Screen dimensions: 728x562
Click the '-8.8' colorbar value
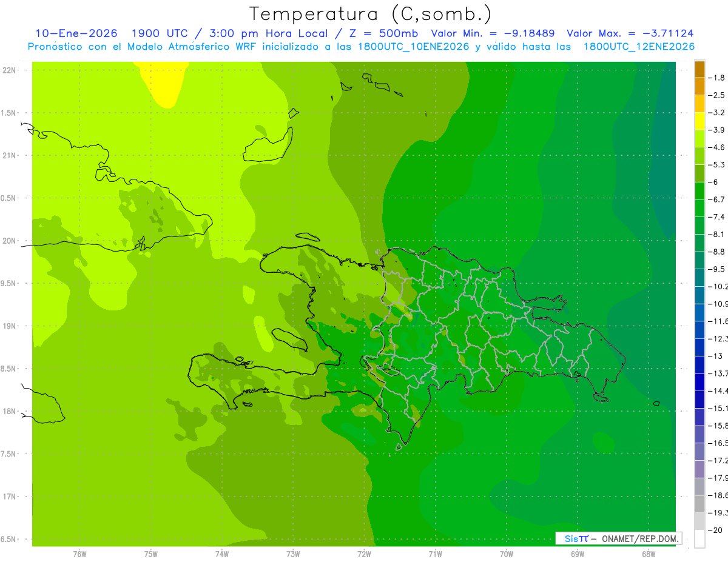click(717, 251)
